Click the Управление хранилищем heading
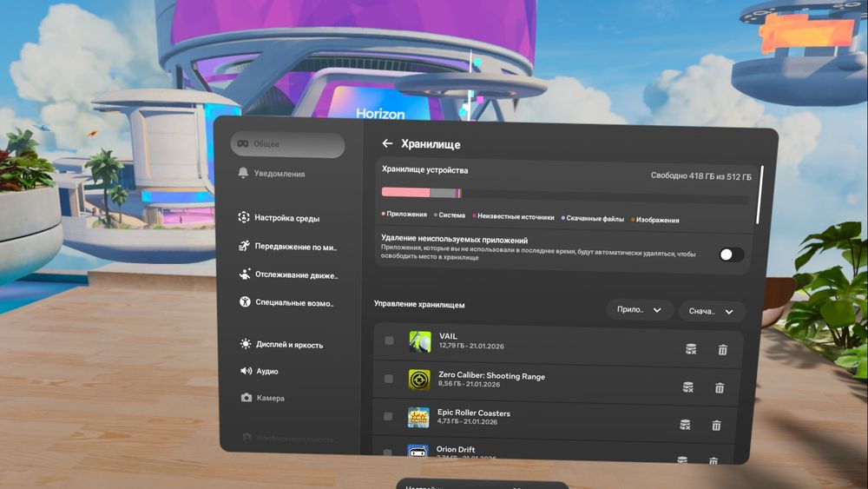868x489 pixels. coord(419,304)
